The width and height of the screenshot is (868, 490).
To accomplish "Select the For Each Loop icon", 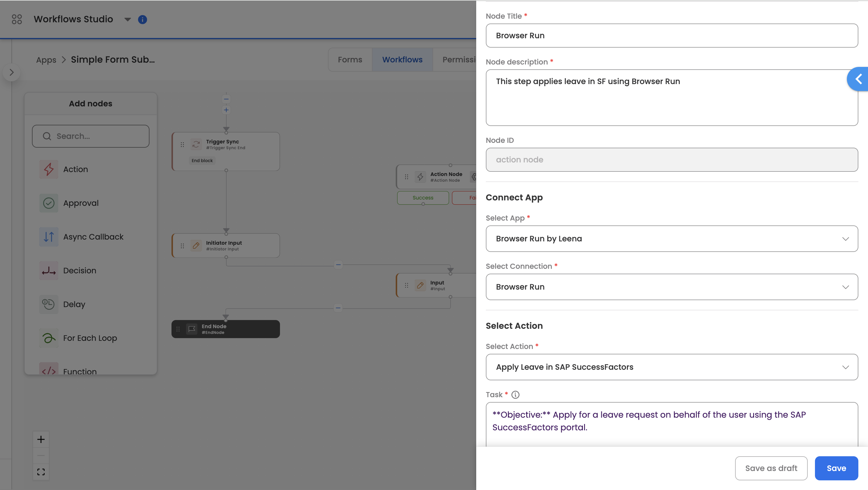I will click(x=49, y=338).
